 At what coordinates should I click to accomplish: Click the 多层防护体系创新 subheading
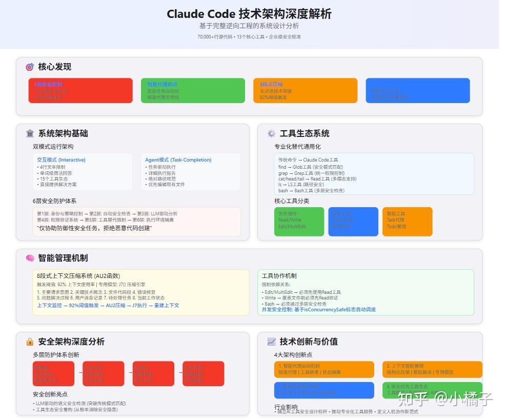56,355
